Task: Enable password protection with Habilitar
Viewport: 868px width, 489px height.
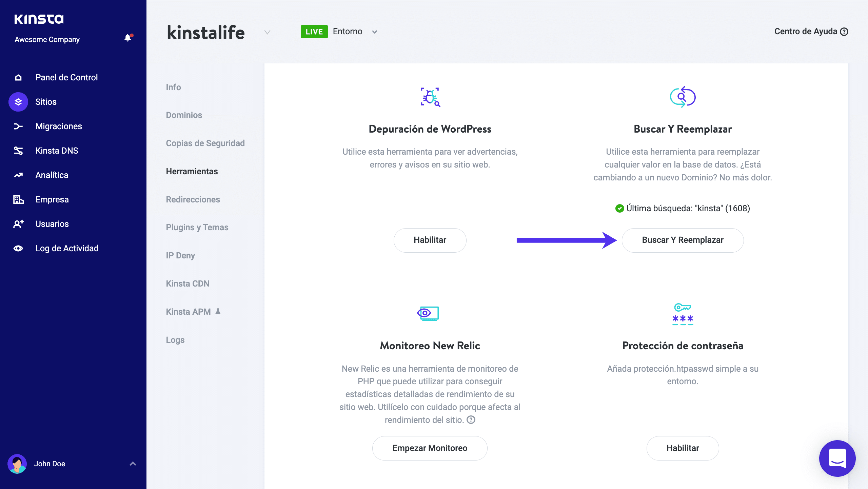Action: coord(683,448)
